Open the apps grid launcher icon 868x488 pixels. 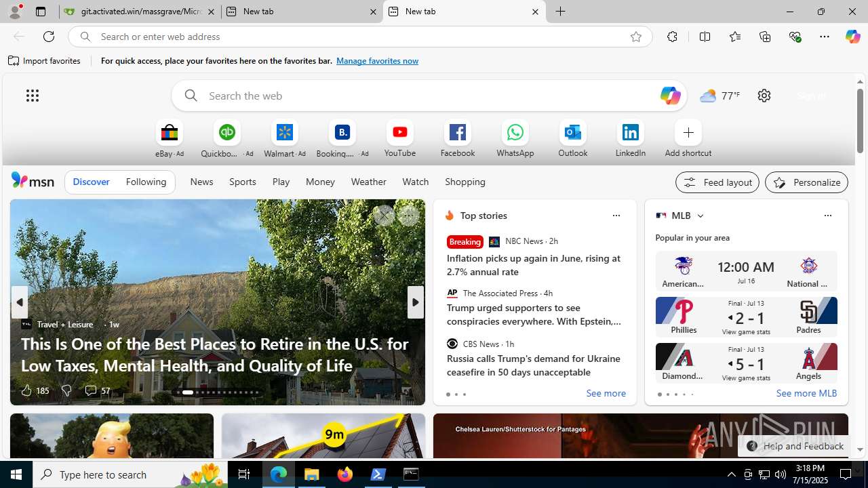33,96
